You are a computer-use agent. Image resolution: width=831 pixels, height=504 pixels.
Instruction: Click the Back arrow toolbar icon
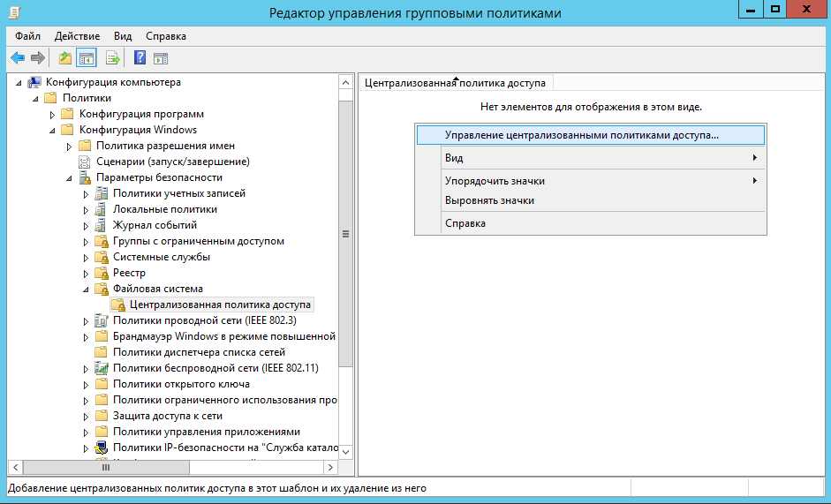18,57
